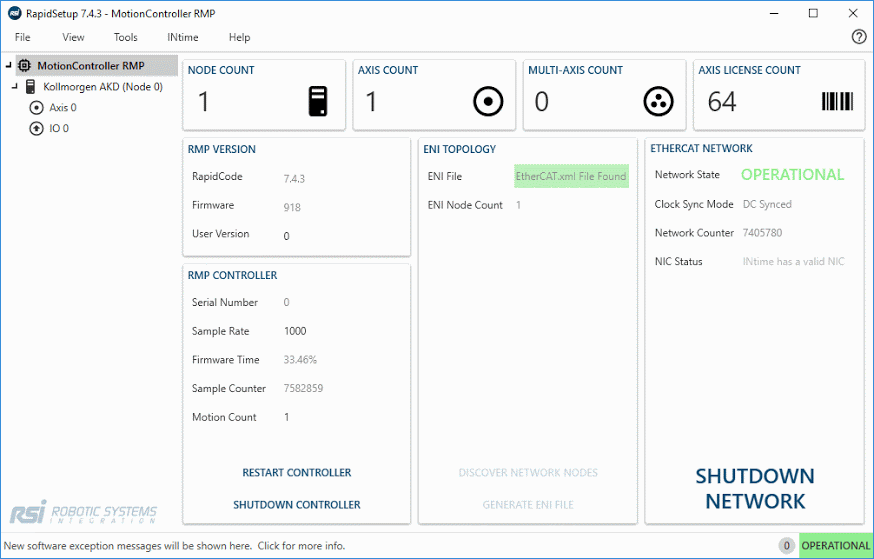Click the Kollmorgen AKD node device icon
This screenshot has height=559, width=874.
(32, 87)
